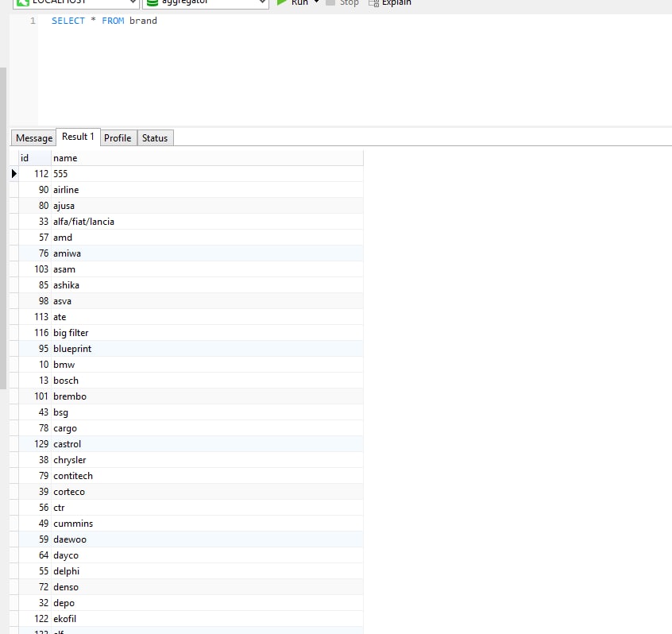Select the 'bmw' name cell
This screenshot has width=672, height=634.
click(207, 365)
